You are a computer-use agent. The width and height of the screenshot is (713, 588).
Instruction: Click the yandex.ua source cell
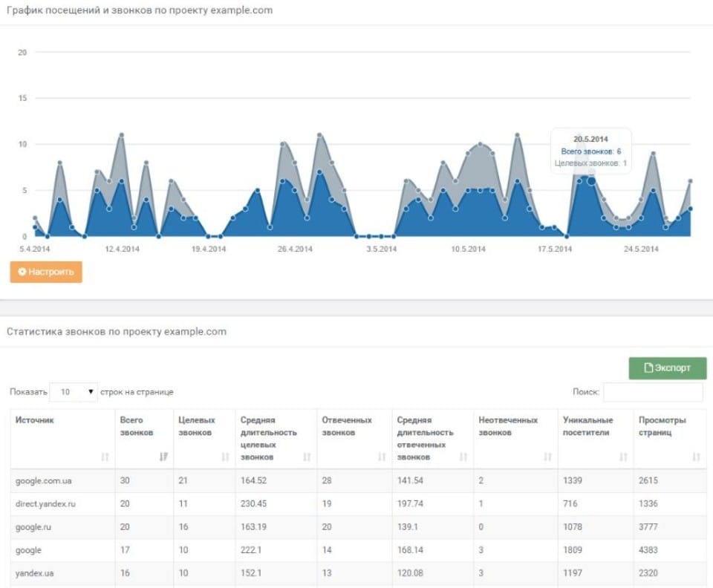[x=35, y=574]
